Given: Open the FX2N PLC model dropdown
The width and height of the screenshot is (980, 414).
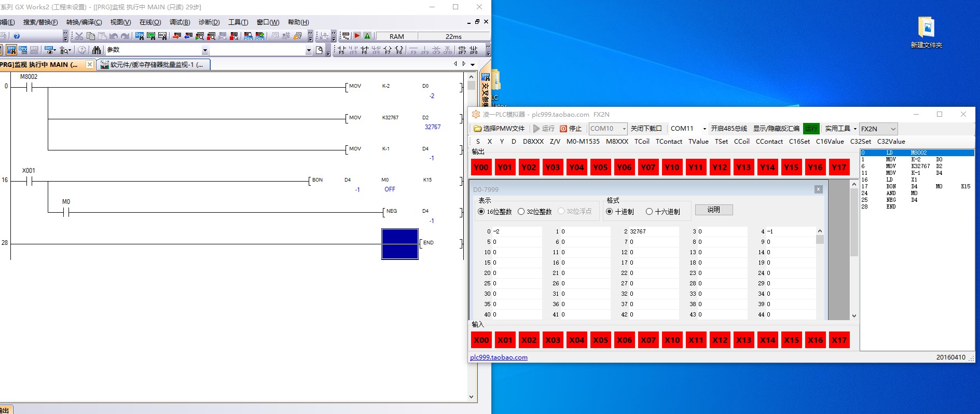Looking at the screenshot, I should [893, 129].
